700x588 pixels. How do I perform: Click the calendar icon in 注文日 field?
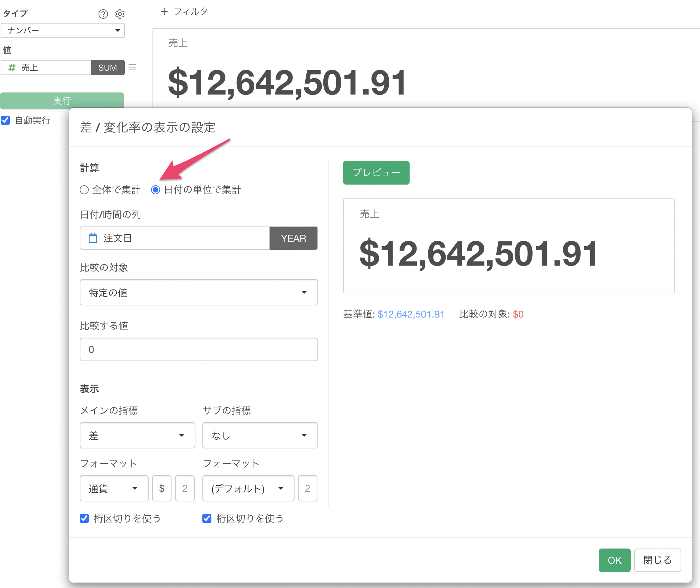tap(93, 238)
